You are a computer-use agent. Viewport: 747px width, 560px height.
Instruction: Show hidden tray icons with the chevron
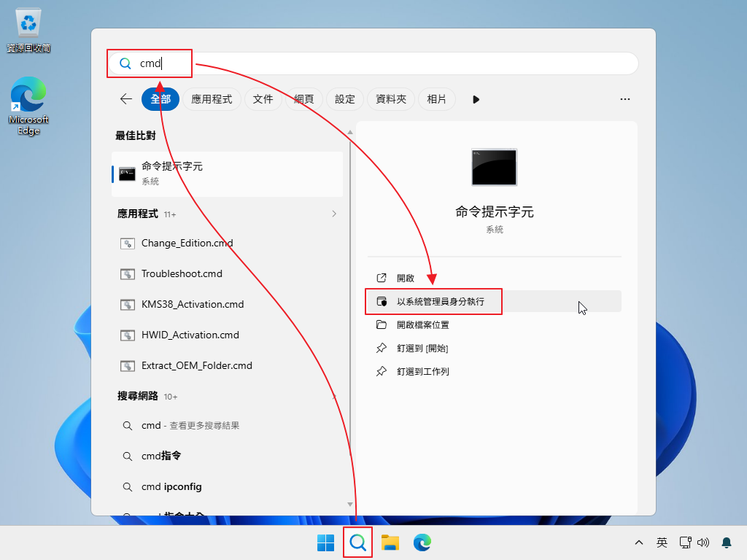(638, 542)
